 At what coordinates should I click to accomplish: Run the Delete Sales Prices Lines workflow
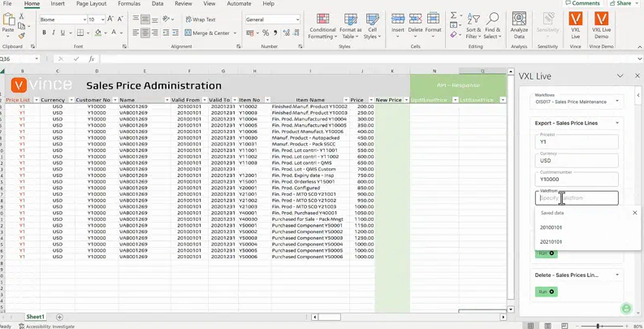click(546, 292)
